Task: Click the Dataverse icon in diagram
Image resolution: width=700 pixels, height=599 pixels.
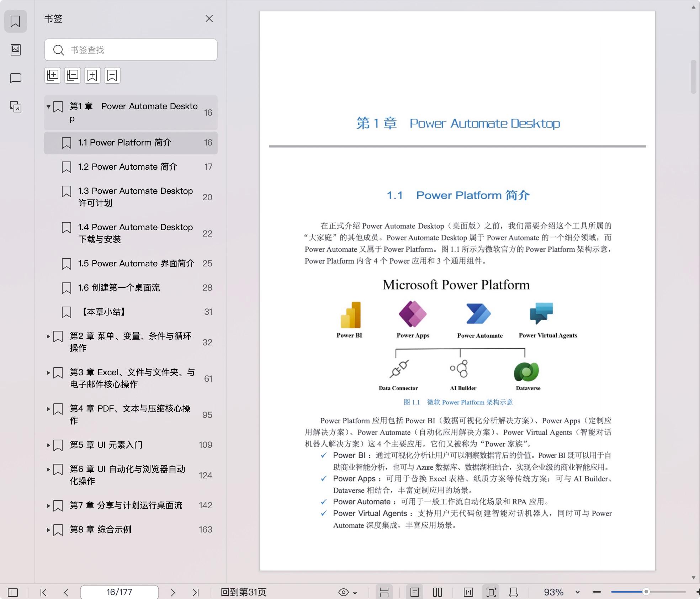Action: [x=526, y=372]
